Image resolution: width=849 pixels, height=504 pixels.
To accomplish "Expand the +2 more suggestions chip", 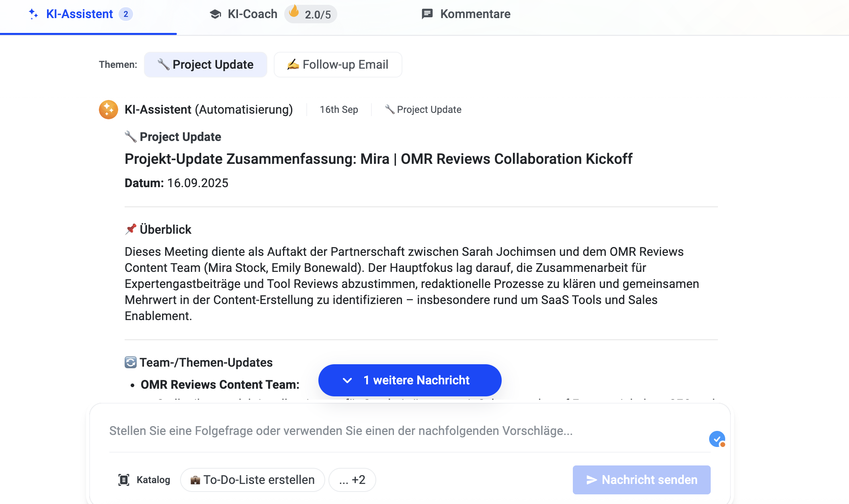I will click(352, 480).
